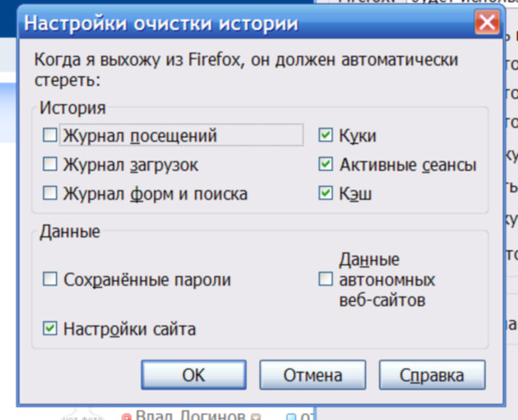Confirm the dialog with OK
The width and height of the screenshot is (518, 420).
(193, 375)
